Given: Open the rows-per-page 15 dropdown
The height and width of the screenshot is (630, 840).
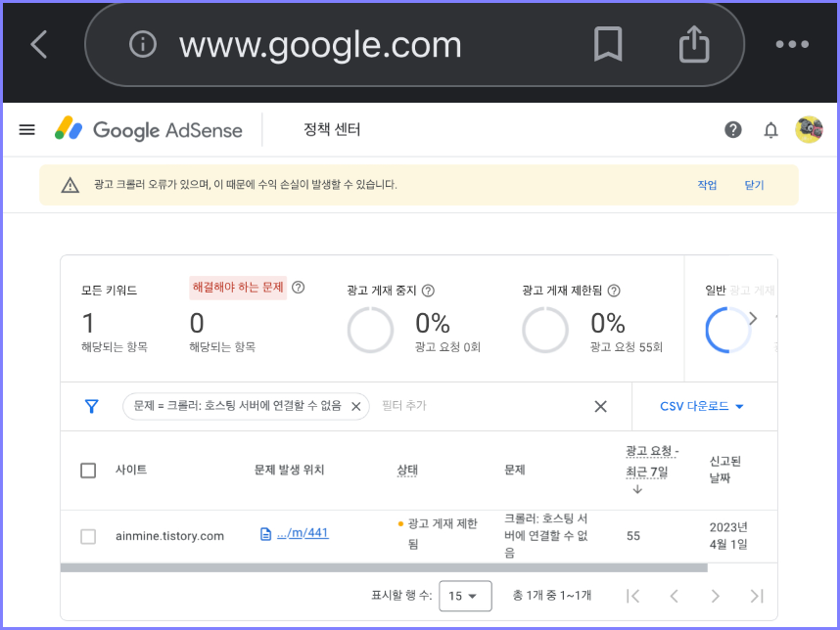Looking at the screenshot, I should 465,596.
